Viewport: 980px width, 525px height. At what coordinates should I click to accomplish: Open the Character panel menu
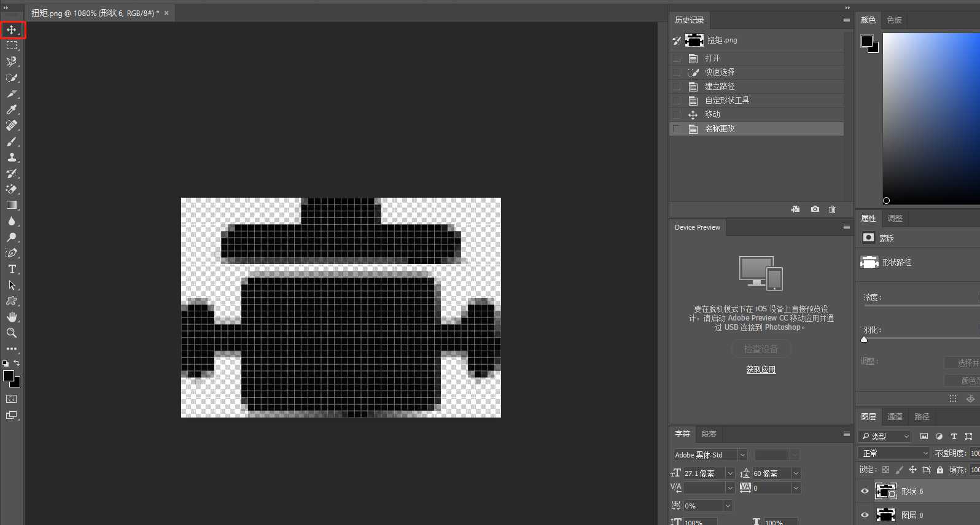point(847,434)
